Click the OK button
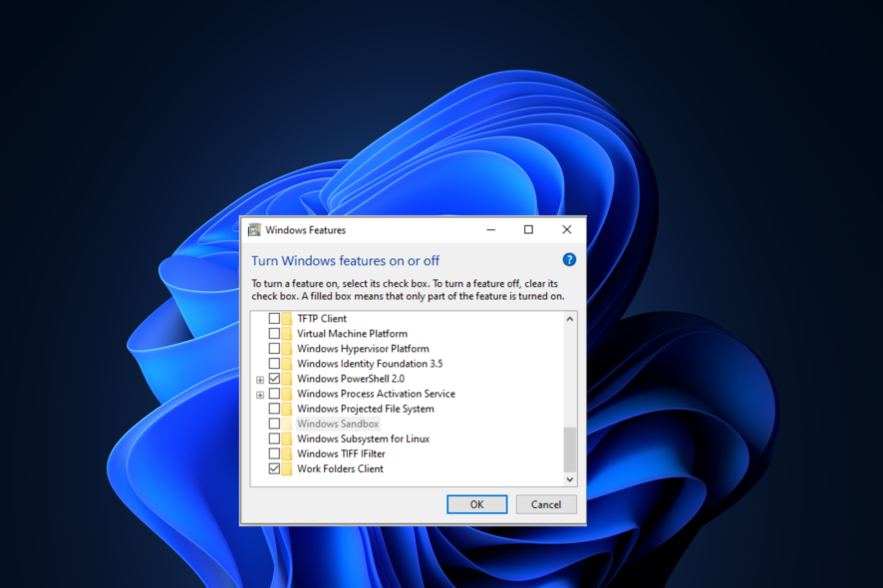Screen dimensions: 883x588 477,504
